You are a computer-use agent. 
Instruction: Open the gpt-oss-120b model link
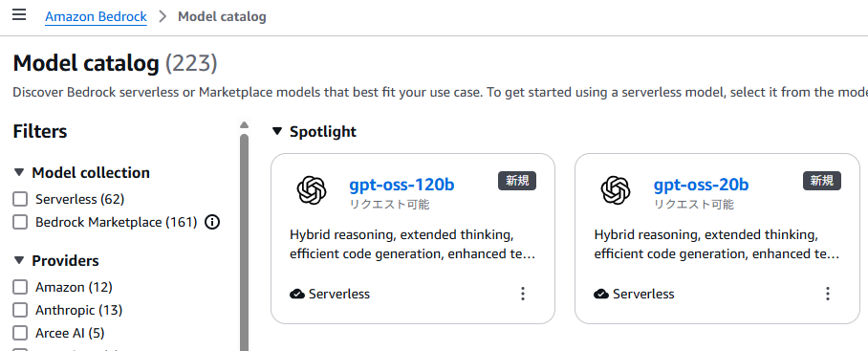[401, 185]
